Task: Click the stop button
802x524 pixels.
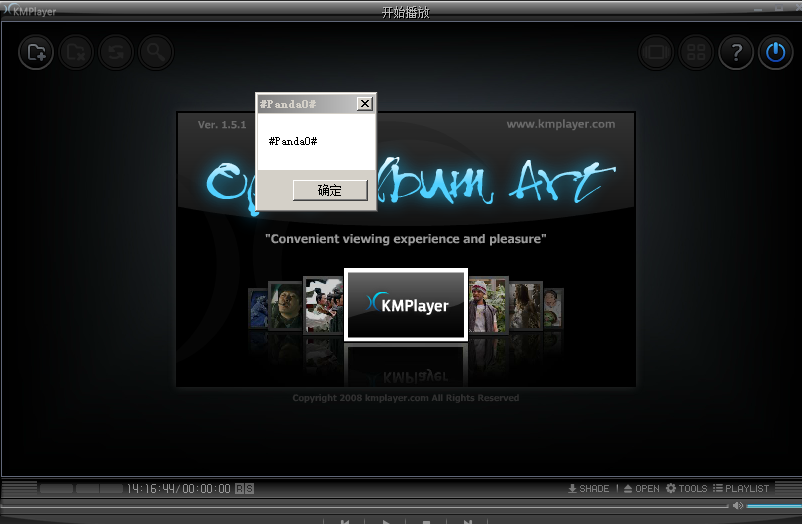Action: point(426,522)
